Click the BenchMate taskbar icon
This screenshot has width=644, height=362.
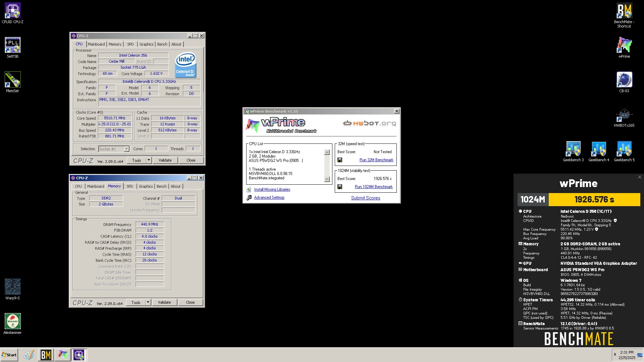(46, 355)
